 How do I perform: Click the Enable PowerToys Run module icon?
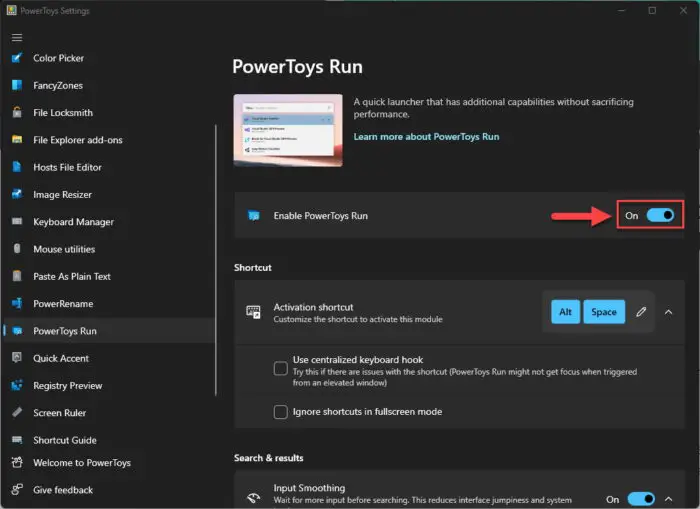[254, 216]
